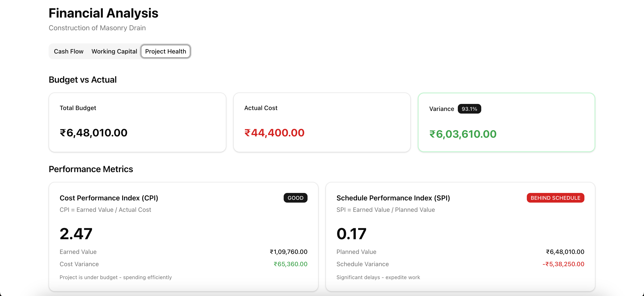Click the Cost Performance Index (CPI) title
This screenshot has height=296, width=644.
pyautogui.click(x=109, y=198)
